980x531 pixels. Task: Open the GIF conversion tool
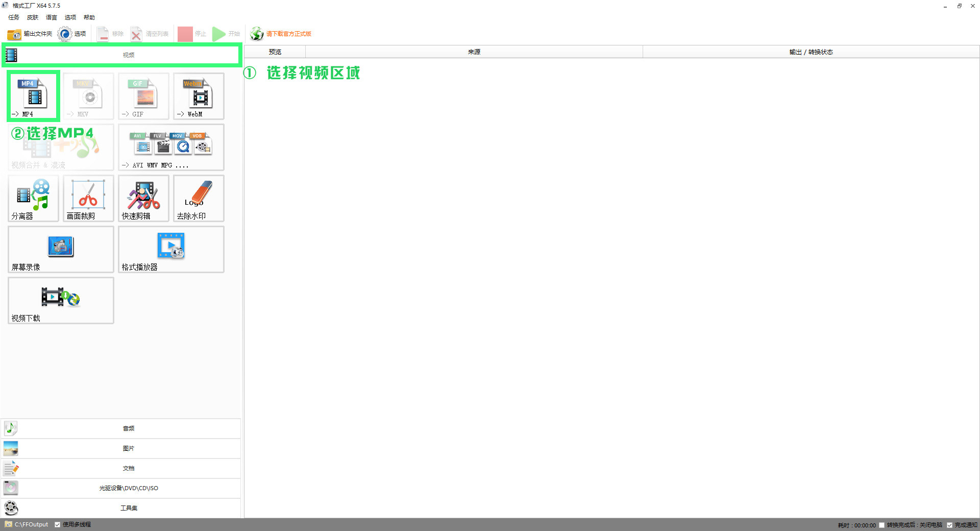click(143, 96)
